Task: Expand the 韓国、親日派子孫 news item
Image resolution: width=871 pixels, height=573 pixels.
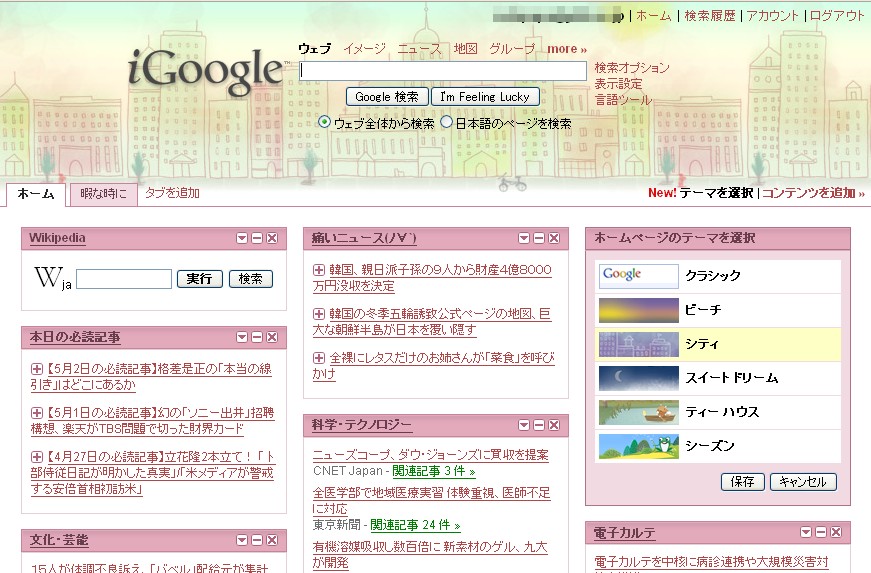Action: (x=319, y=270)
